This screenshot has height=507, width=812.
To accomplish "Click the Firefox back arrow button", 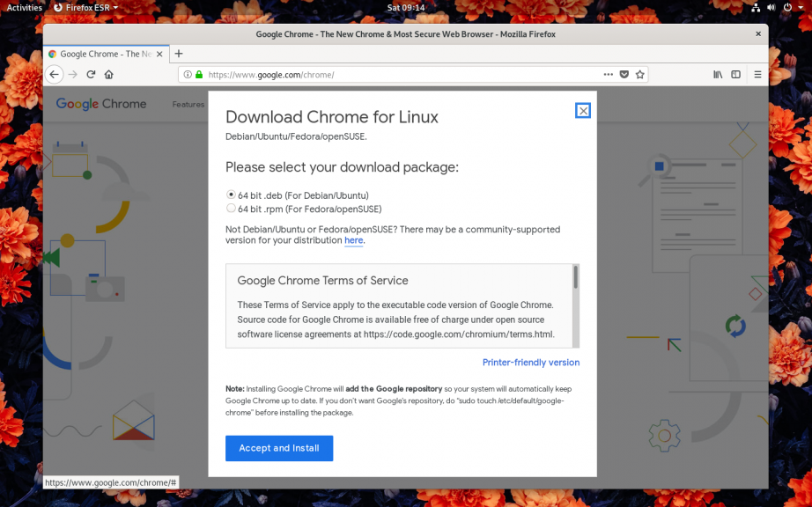I will click(55, 75).
